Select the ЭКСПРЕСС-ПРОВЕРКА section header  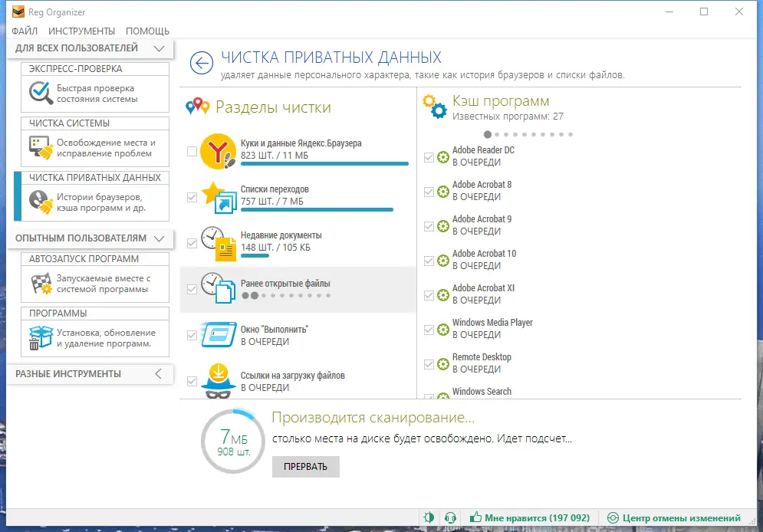coord(95,68)
